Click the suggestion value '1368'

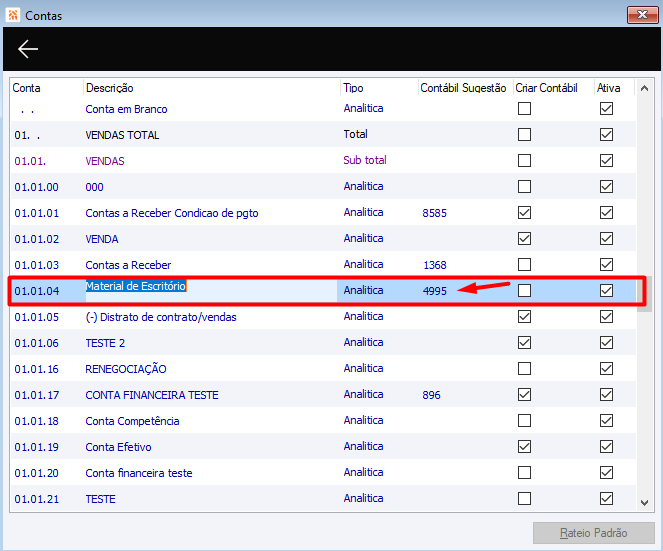pos(435,265)
